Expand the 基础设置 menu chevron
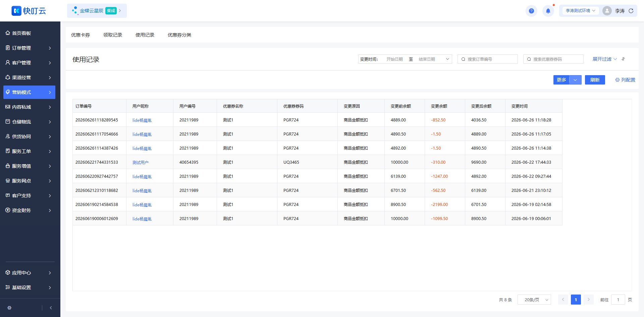This screenshot has width=644, height=317. [50, 287]
